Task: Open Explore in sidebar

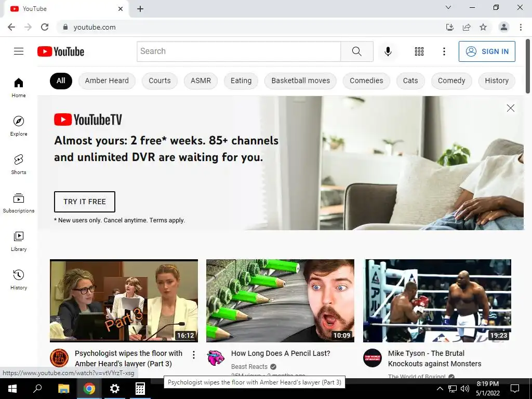Action: (19, 126)
